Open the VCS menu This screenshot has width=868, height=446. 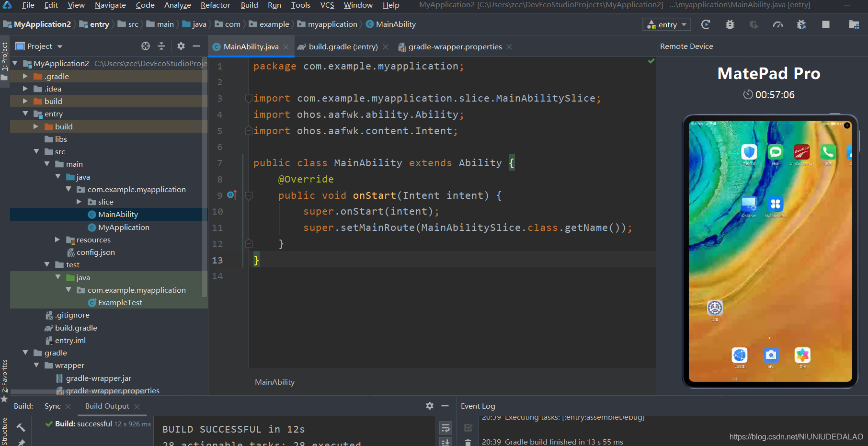(327, 5)
